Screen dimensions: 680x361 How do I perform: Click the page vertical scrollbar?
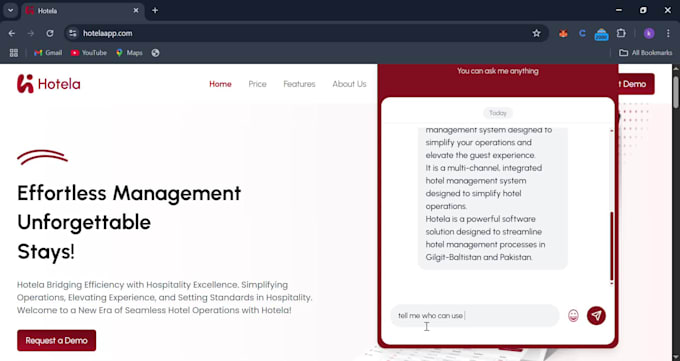click(676, 93)
